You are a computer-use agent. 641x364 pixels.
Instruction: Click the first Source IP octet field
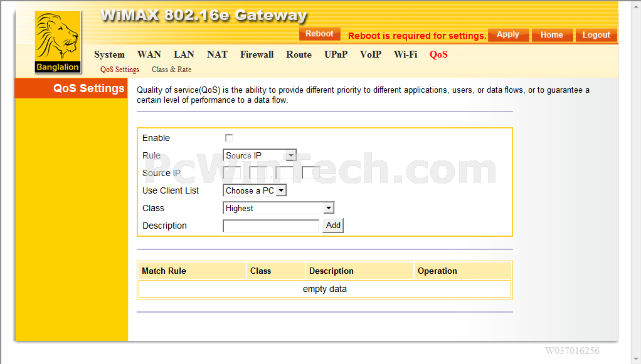click(x=233, y=173)
